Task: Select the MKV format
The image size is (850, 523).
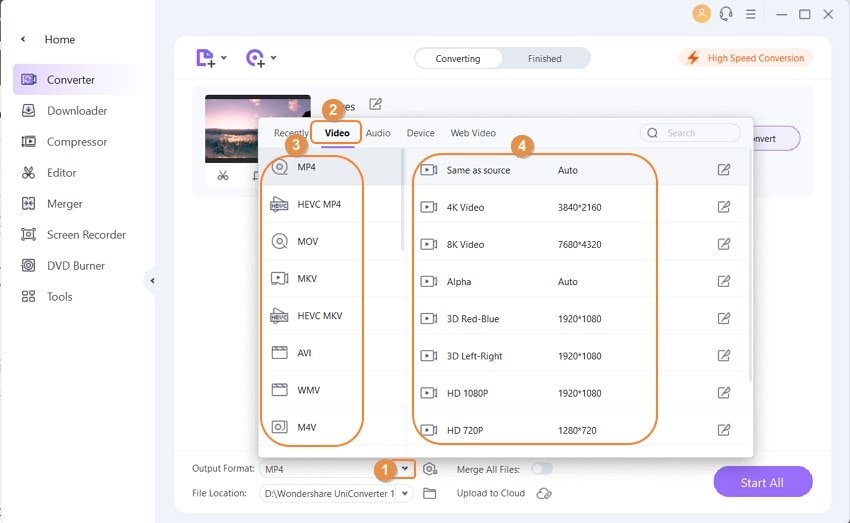Action: coord(331,279)
